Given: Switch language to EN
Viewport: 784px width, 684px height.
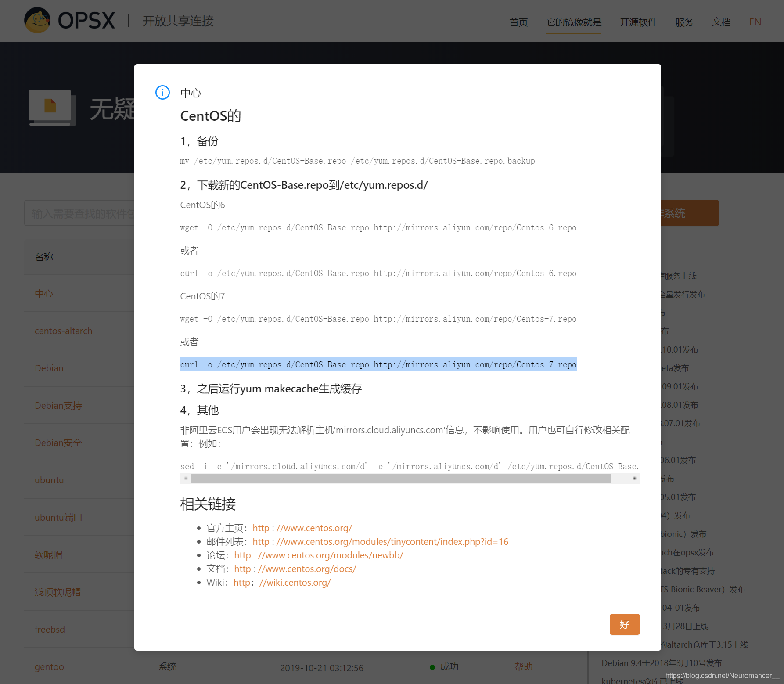Looking at the screenshot, I should click(755, 22).
